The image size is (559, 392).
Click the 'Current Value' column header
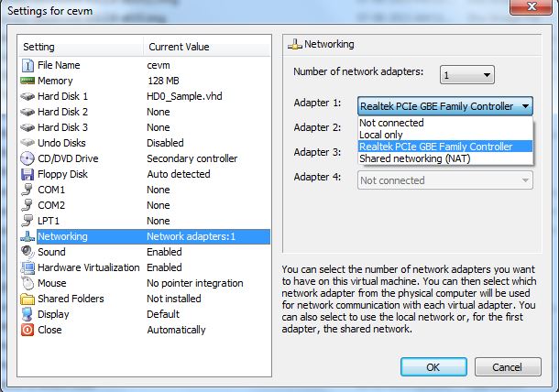point(207,47)
